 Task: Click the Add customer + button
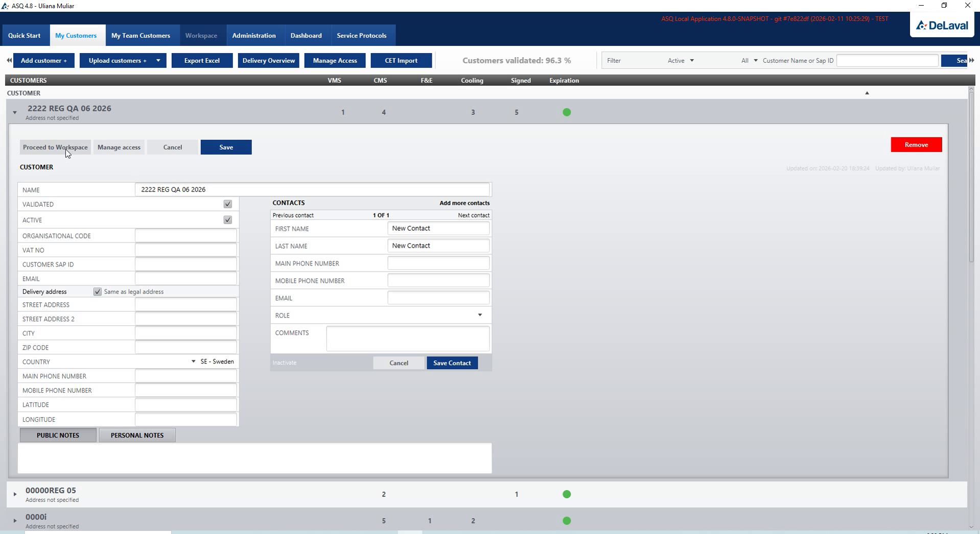[44, 60]
